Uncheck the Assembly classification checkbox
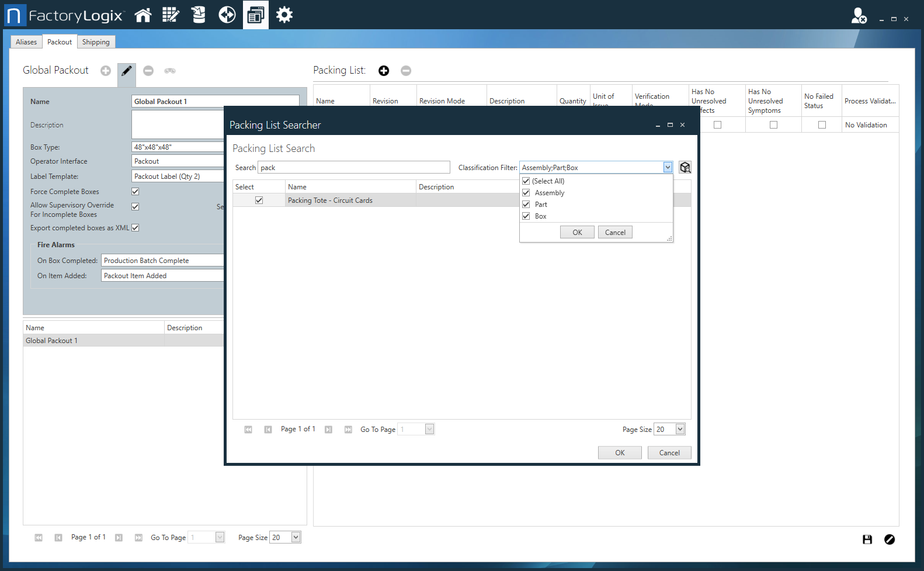The width and height of the screenshot is (924, 571). click(526, 193)
